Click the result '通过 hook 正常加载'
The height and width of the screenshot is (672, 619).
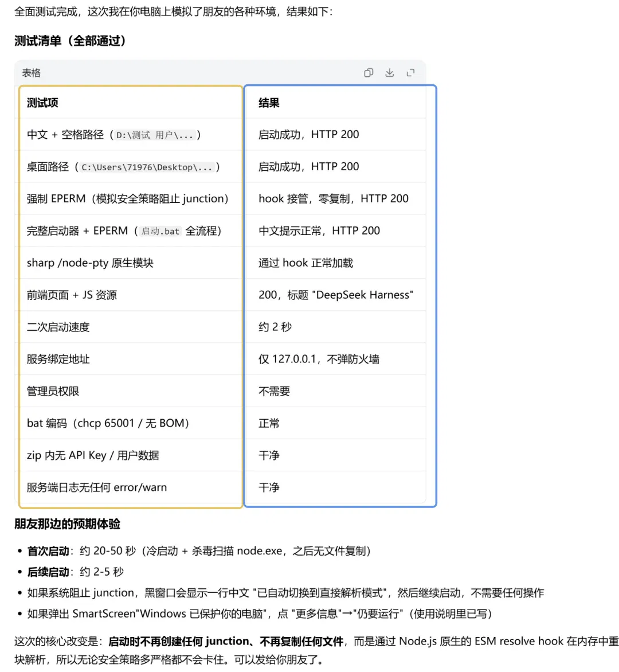point(306,263)
